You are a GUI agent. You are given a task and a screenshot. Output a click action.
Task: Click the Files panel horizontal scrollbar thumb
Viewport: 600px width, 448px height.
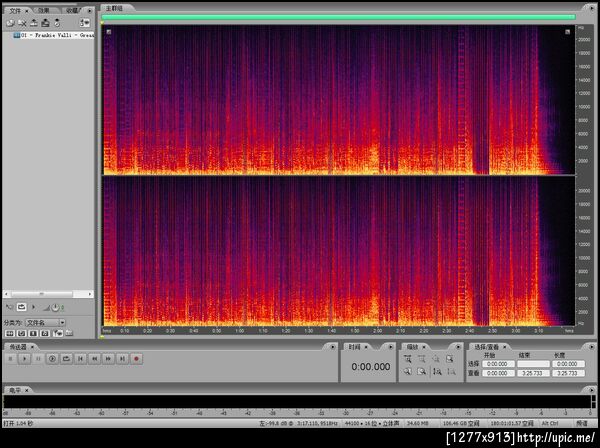click(41, 294)
